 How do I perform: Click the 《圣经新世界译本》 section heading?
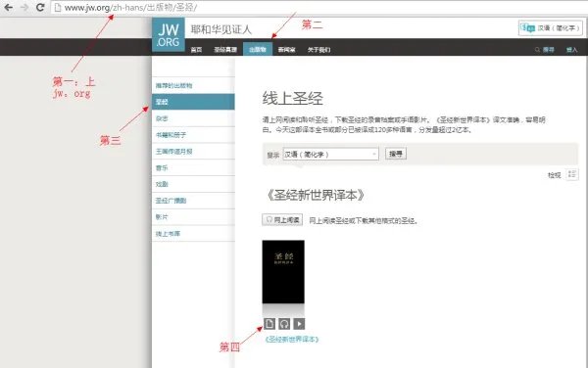click(315, 195)
